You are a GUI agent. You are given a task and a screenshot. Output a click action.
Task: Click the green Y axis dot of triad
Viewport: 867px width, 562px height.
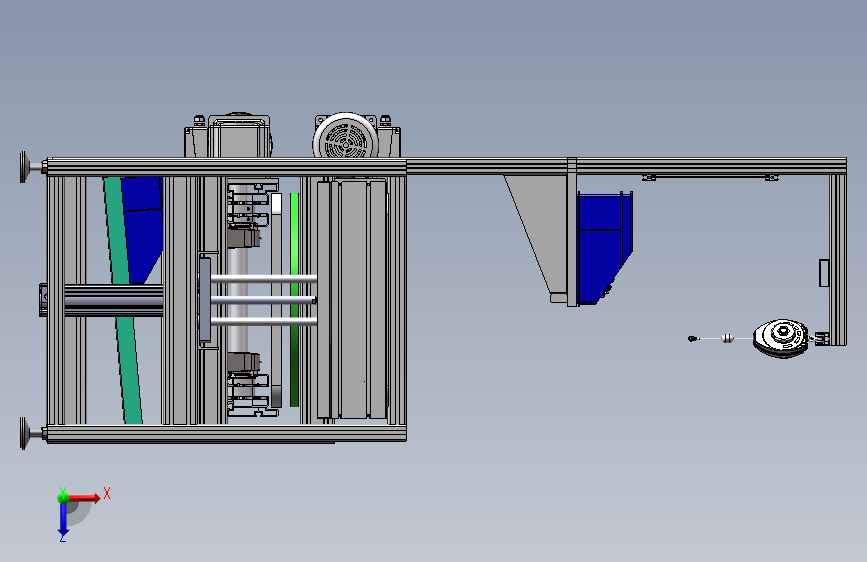pyautogui.click(x=63, y=498)
